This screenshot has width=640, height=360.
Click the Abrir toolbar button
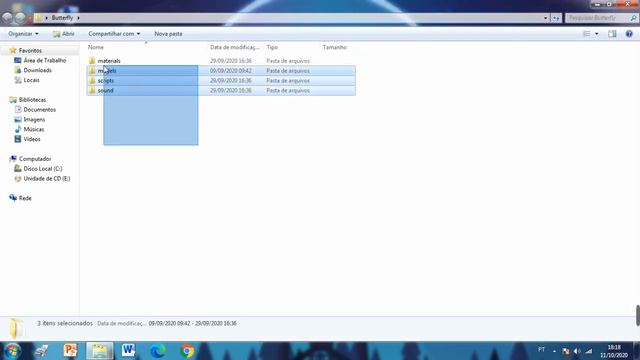[x=64, y=34]
